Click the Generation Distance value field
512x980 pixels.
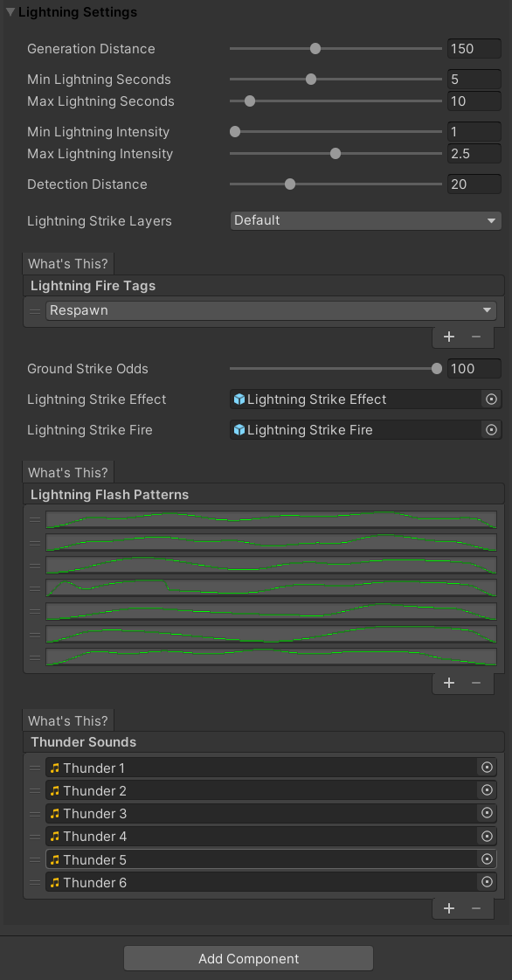[474, 49]
